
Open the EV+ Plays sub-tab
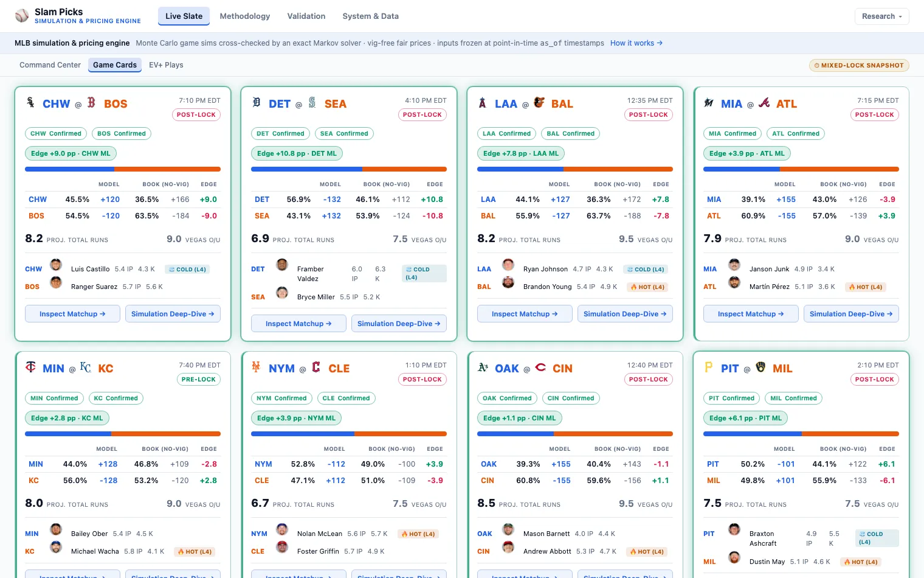pos(166,65)
